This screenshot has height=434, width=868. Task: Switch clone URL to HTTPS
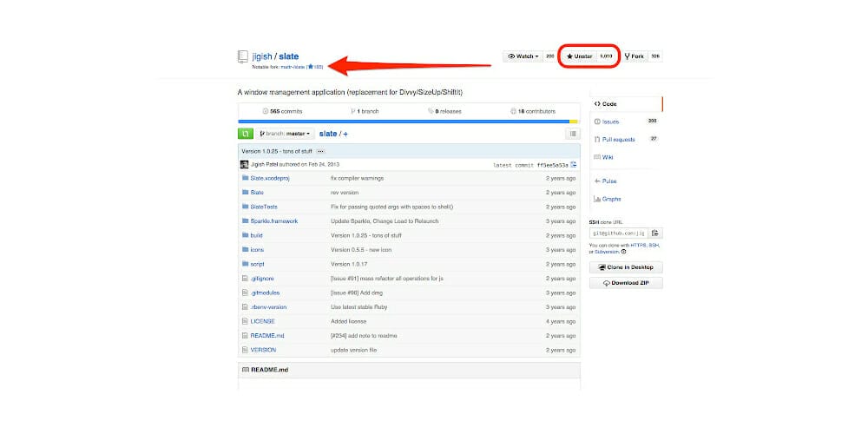point(638,245)
